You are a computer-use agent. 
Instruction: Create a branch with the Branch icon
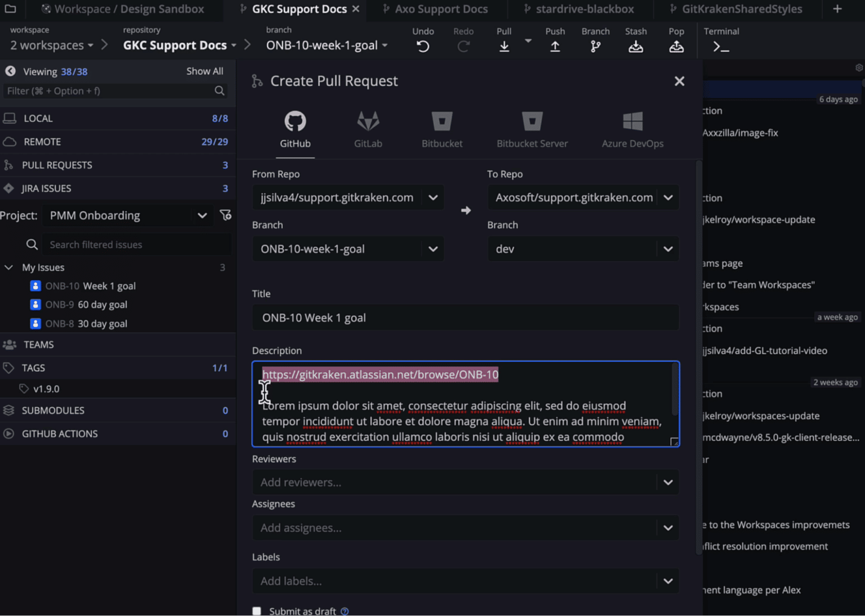(595, 46)
